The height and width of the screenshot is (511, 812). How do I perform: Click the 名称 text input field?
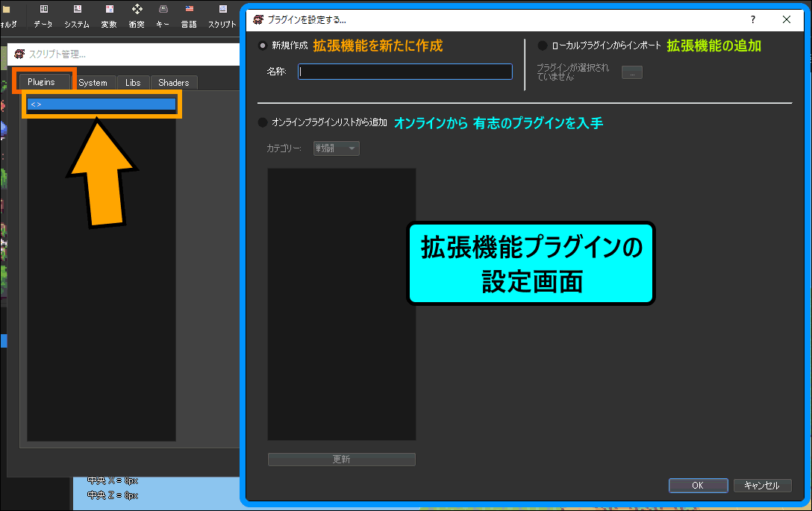[x=405, y=72]
